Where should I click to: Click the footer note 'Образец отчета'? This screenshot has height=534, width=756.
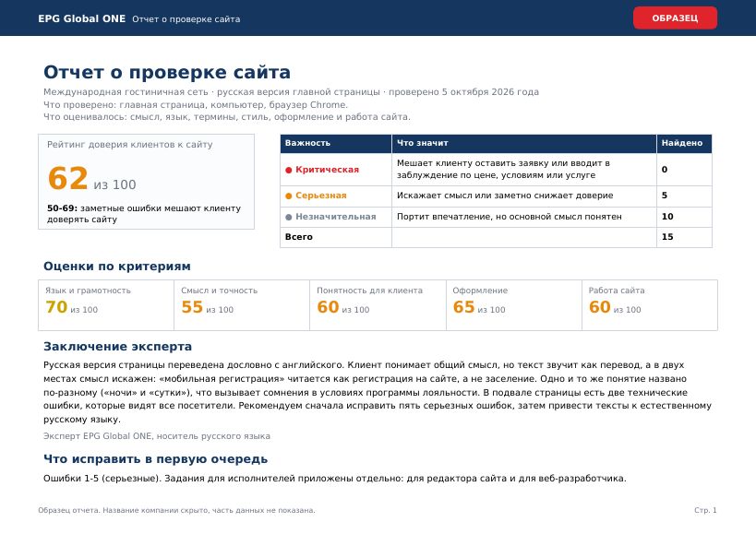(x=176, y=510)
